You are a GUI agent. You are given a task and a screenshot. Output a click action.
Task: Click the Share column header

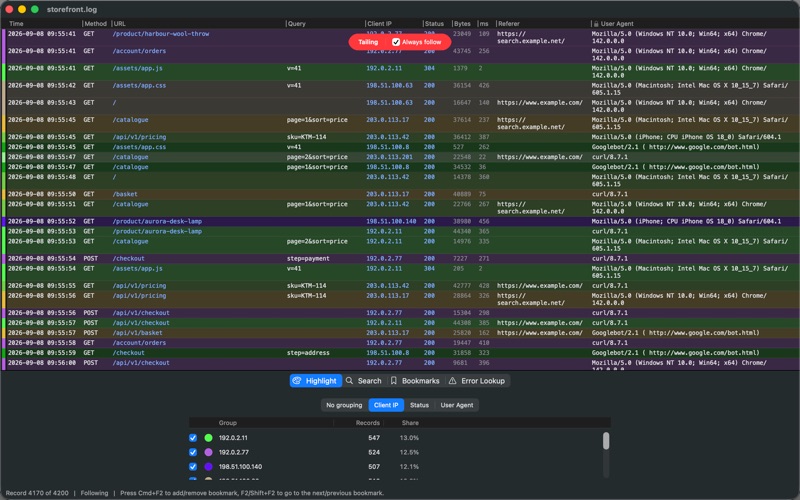[410, 422]
